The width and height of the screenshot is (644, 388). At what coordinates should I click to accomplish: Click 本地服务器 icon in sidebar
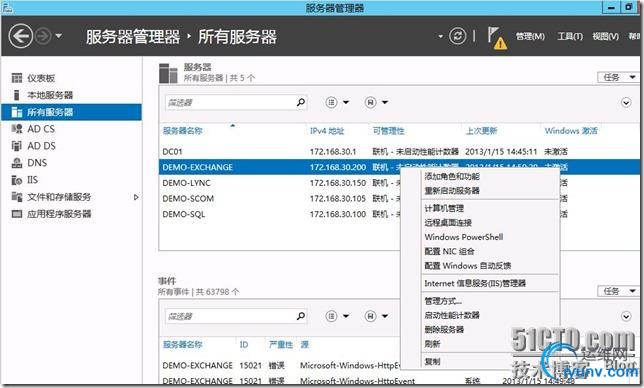[x=17, y=95]
